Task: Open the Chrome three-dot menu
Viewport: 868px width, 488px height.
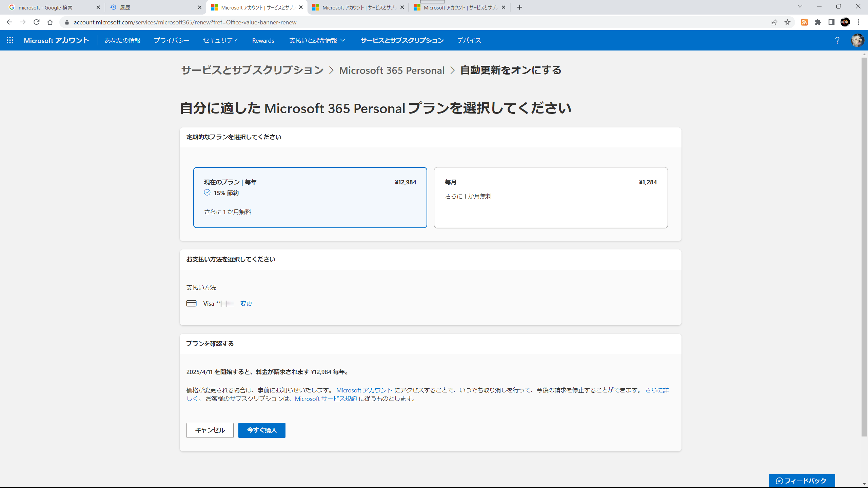Action: 859,22
